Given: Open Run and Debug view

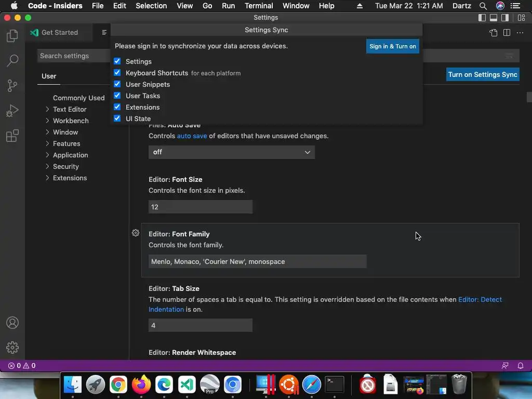Looking at the screenshot, I should pyautogui.click(x=12, y=111).
